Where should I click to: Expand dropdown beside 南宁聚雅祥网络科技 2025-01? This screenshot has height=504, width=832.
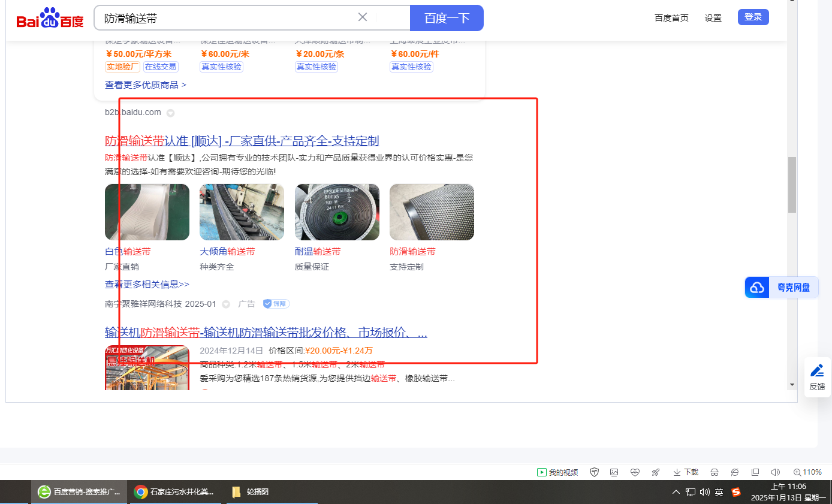coord(226,304)
